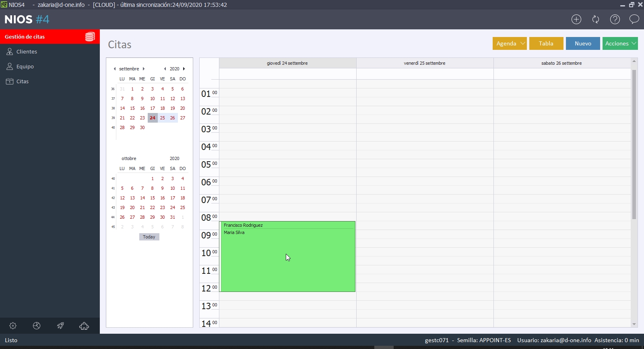The height and width of the screenshot is (349, 644).
Task: Open the help question mark icon
Action: click(x=615, y=19)
